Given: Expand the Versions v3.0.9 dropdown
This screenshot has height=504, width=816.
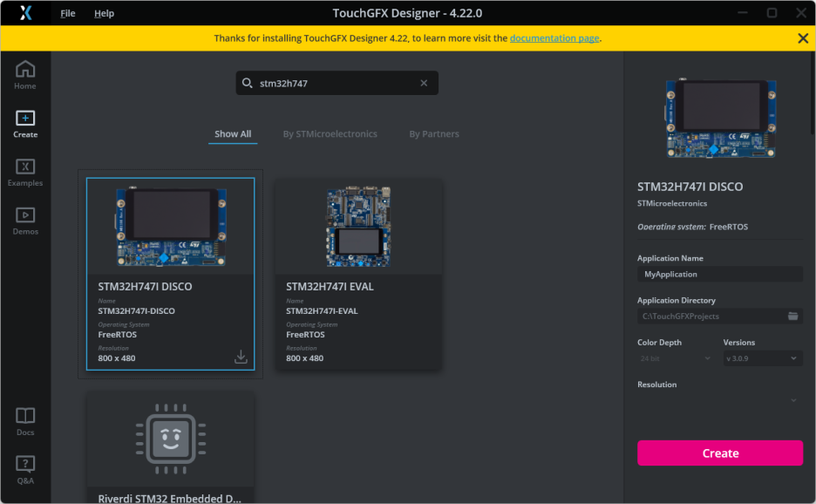Looking at the screenshot, I should coord(763,358).
